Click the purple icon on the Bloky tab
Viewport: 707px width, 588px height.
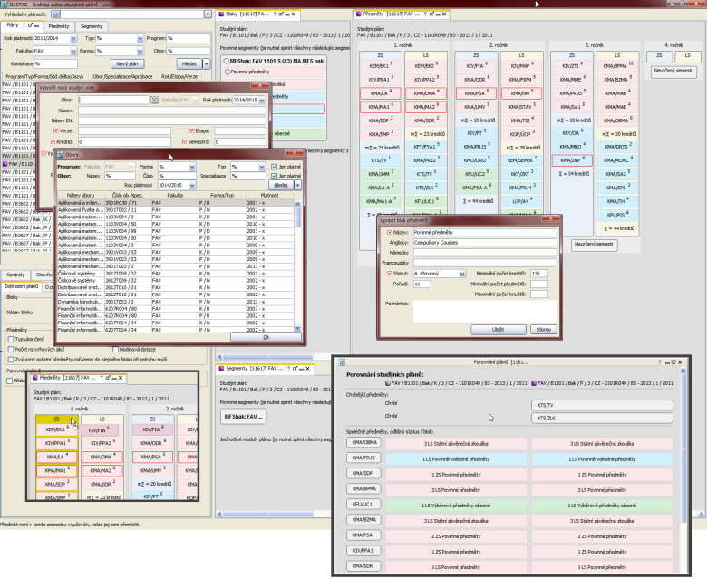(x=221, y=14)
